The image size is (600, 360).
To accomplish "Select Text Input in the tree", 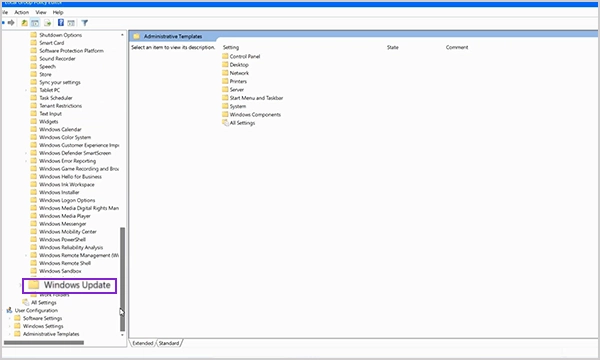I will 51,114.
